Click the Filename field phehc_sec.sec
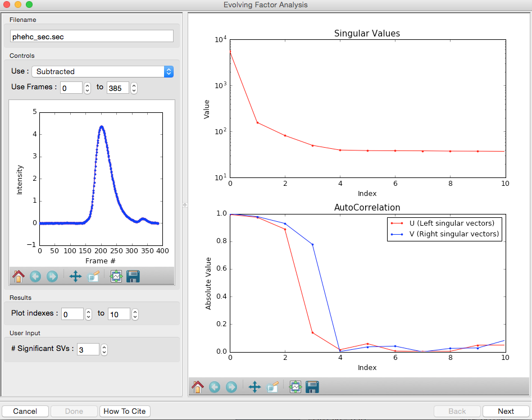 pyautogui.click(x=92, y=36)
